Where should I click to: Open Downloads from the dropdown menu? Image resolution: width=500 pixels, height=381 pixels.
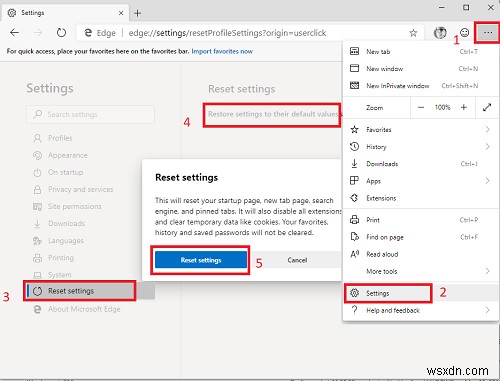(x=421, y=164)
